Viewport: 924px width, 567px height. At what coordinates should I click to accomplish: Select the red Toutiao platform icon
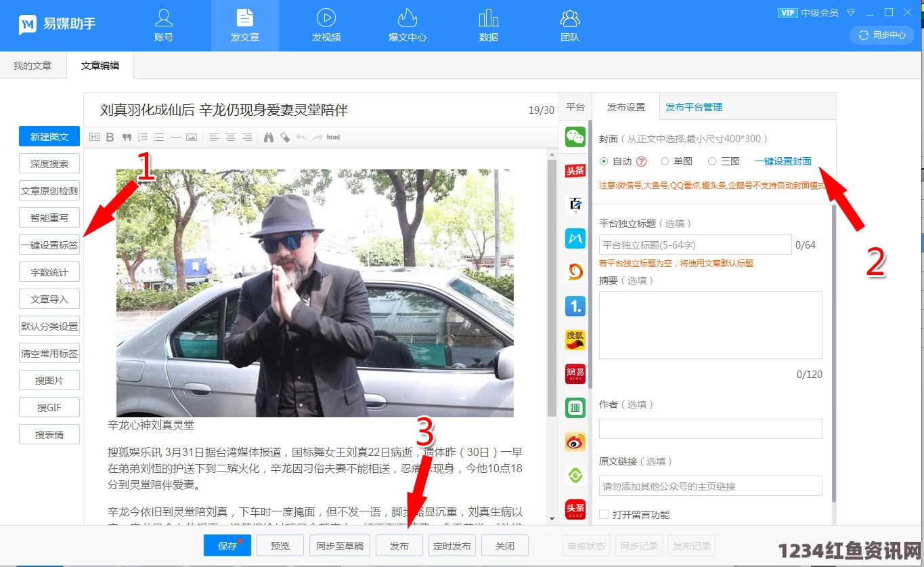[575, 171]
